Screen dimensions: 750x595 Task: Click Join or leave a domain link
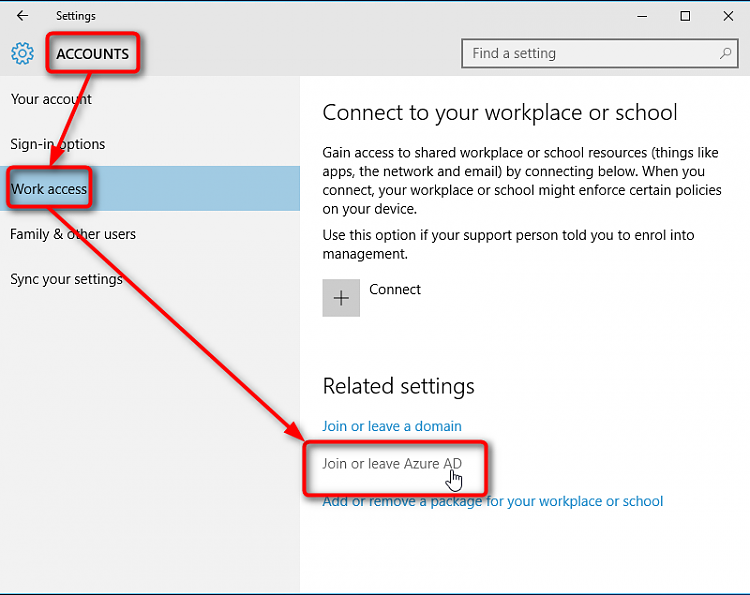392,426
